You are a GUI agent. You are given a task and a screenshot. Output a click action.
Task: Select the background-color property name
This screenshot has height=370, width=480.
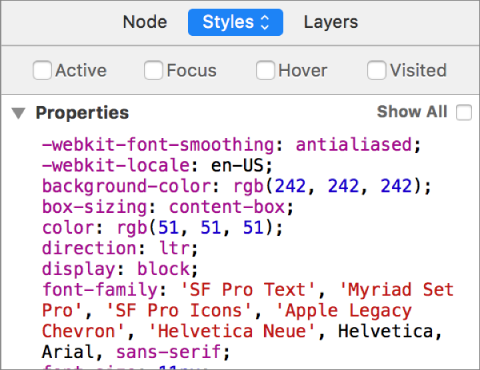[127, 186]
